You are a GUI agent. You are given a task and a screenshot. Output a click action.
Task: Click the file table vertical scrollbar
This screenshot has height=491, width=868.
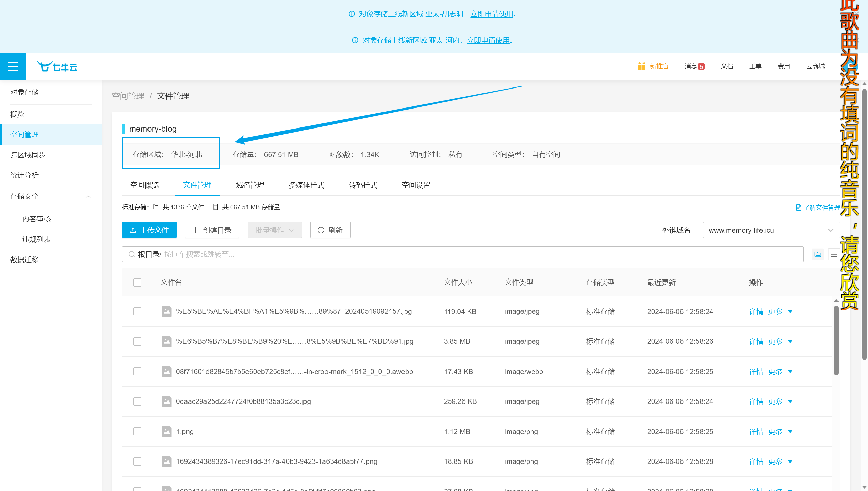click(x=836, y=341)
